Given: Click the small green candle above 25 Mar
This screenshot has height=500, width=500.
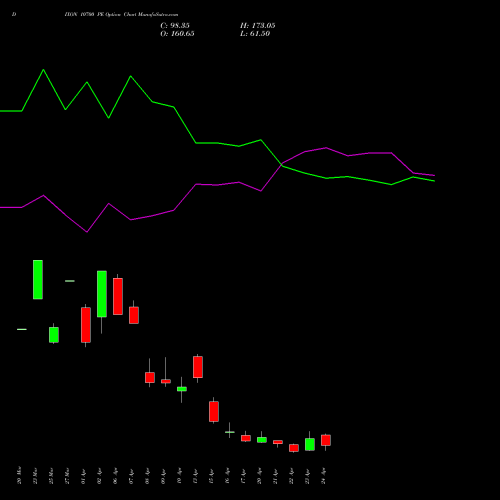Looking at the screenshot, I should pyautogui.click(x=54, y=335).
